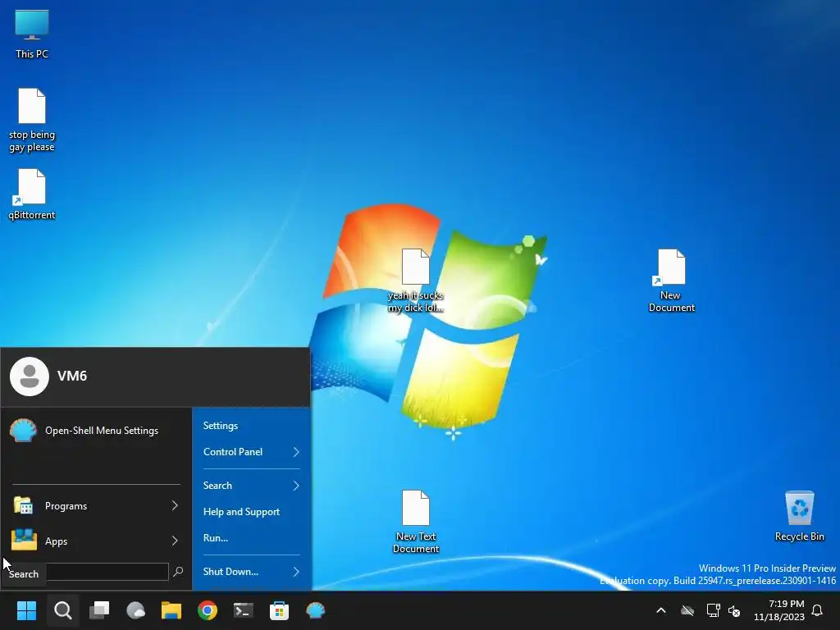Click the network status tray icon
The height and width of the screenshot is (630, 840).
coord(713,610)
